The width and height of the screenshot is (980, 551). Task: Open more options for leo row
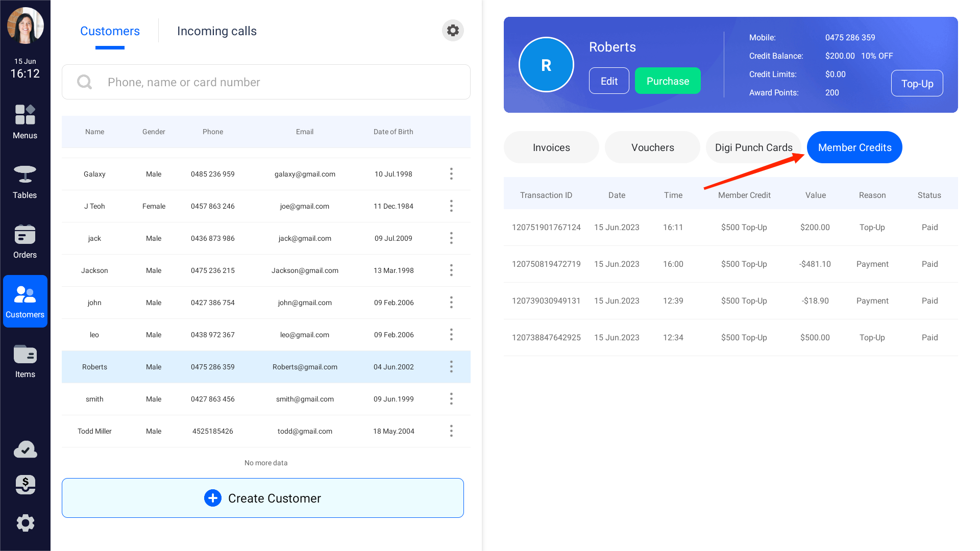pyautogui.click(x=451, y=335)
